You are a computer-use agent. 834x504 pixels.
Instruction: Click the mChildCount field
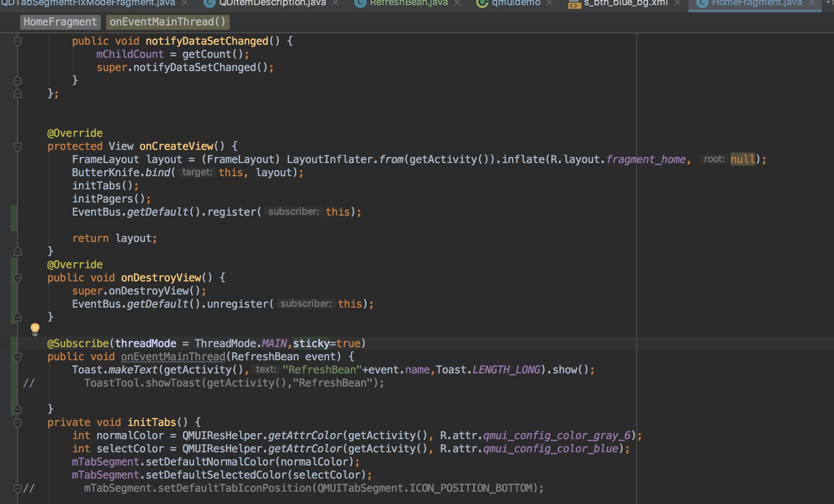(130, 54)
